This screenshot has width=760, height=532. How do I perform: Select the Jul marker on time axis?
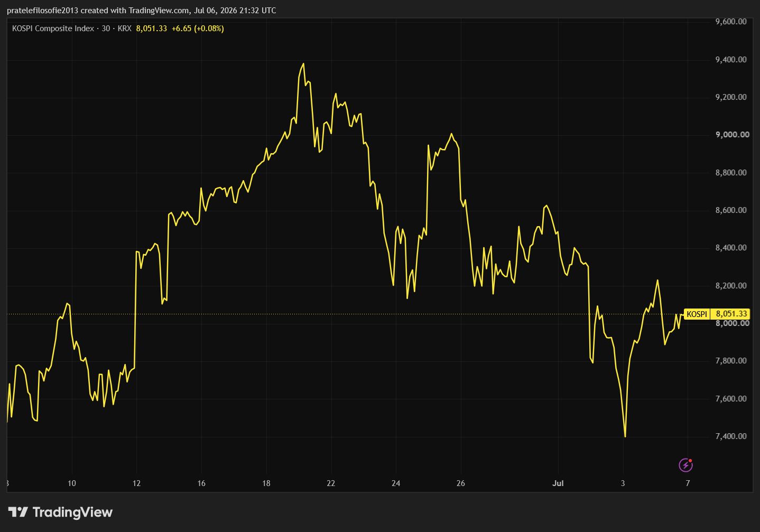coord(558,483)
